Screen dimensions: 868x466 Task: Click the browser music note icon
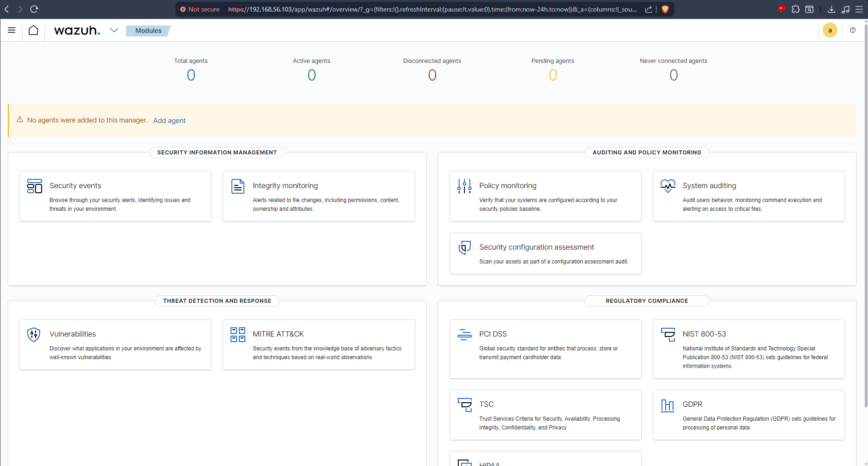tap(845, 9)
